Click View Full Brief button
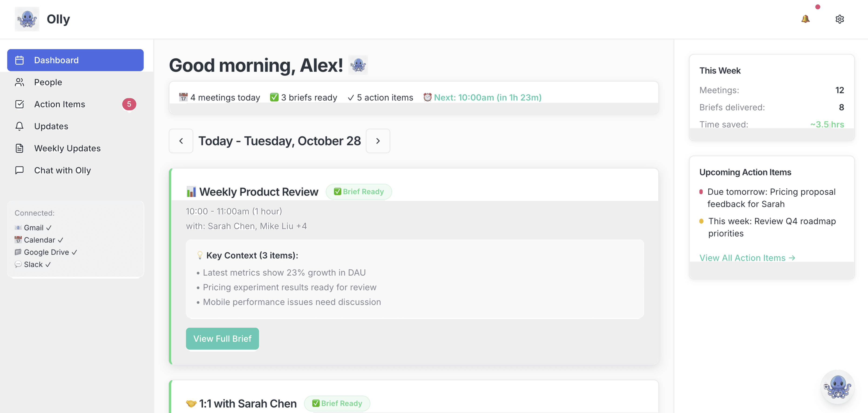This screenshot has width=868, height=413. 222,339
